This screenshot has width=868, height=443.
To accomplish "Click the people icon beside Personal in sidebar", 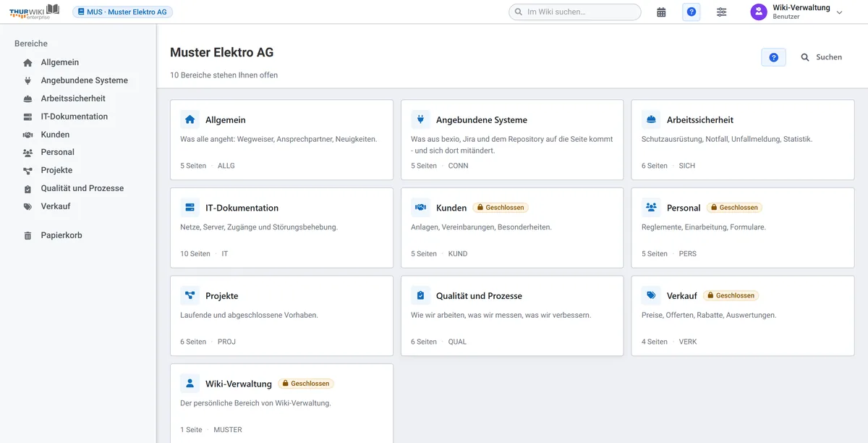I will tap(28, 153).
